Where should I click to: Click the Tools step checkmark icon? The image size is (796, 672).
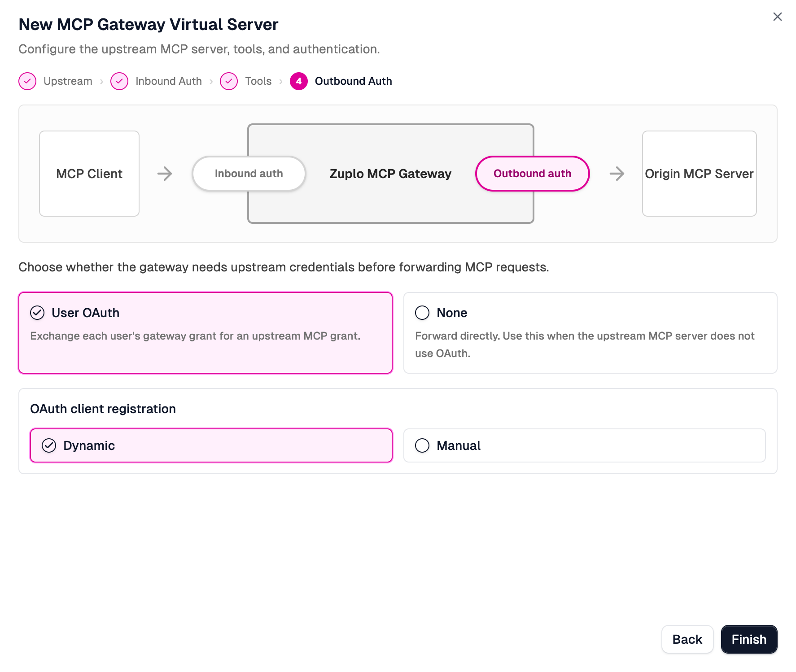tap(229, 81)
